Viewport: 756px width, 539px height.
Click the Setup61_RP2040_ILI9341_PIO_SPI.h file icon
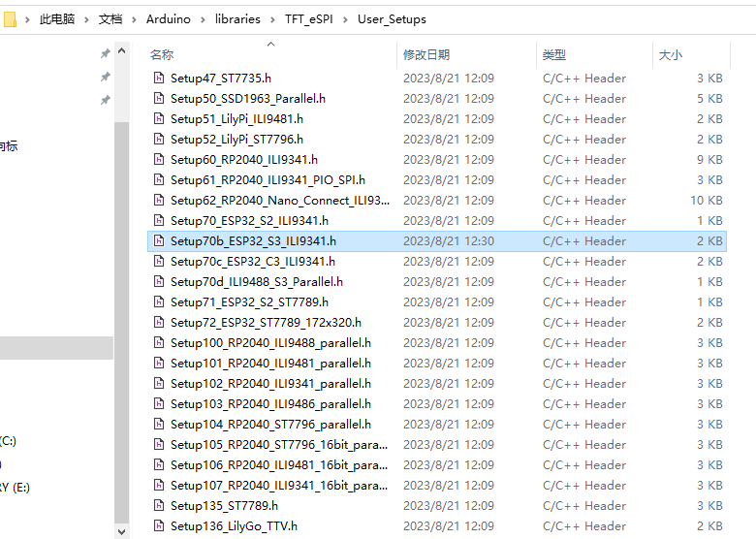(159, 179)
